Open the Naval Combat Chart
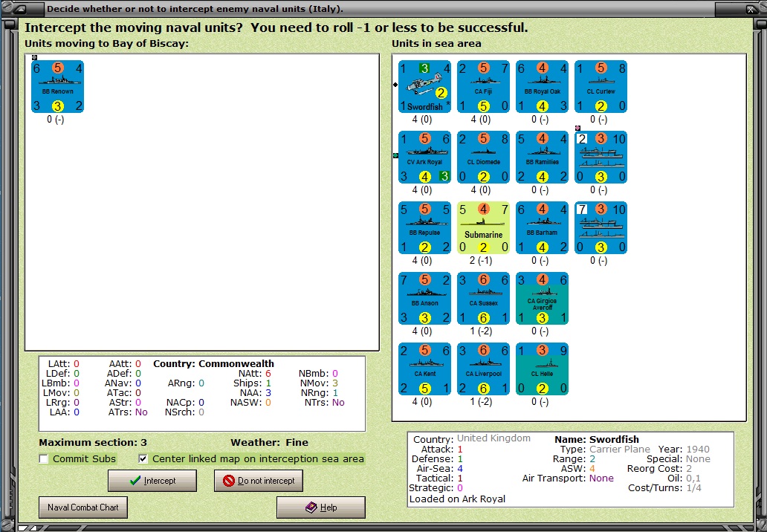 click(x=83, y=507)
